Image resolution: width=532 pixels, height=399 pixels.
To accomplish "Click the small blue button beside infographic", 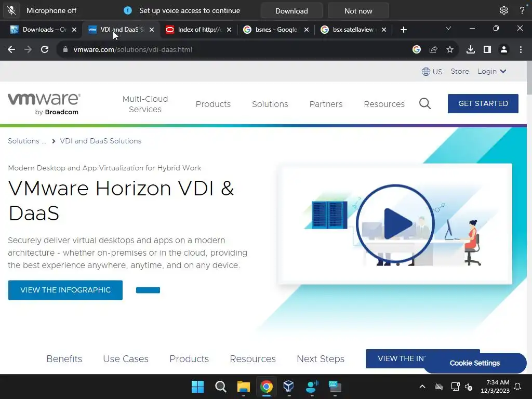I will point(148,290).
